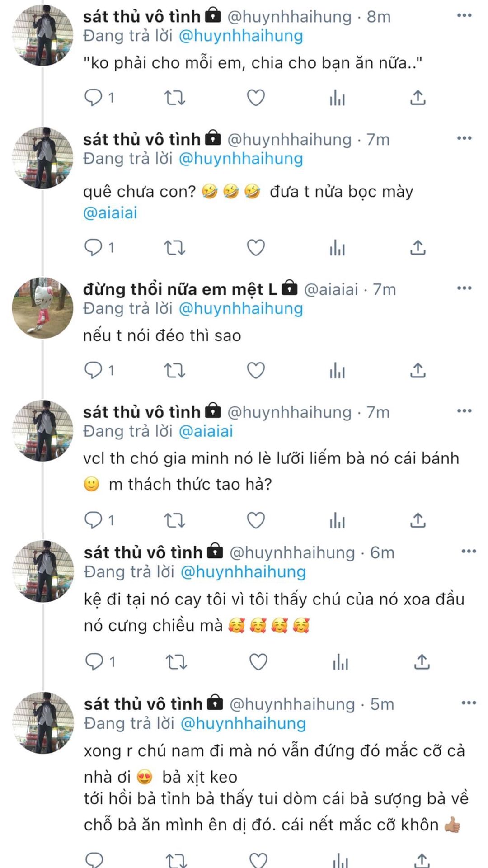Share the "m thách thức tao hả?" tweet
The image size is (488, 868).
coord(418,520)
